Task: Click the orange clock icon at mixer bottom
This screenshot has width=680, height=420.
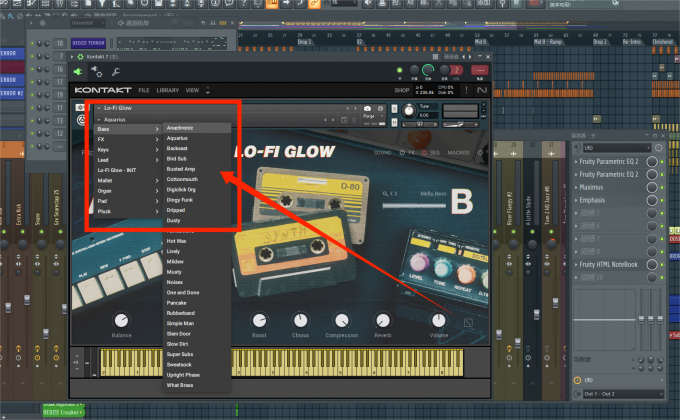Action: (x=577, y=380)
